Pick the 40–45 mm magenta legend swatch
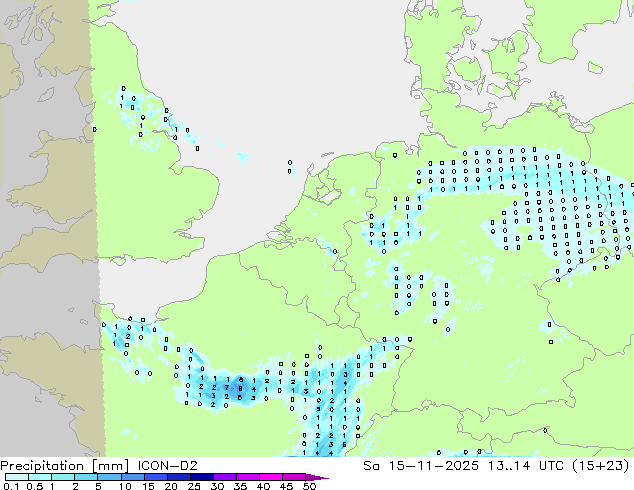The width and height of the screenshot is (634, 490). (271, 477)
